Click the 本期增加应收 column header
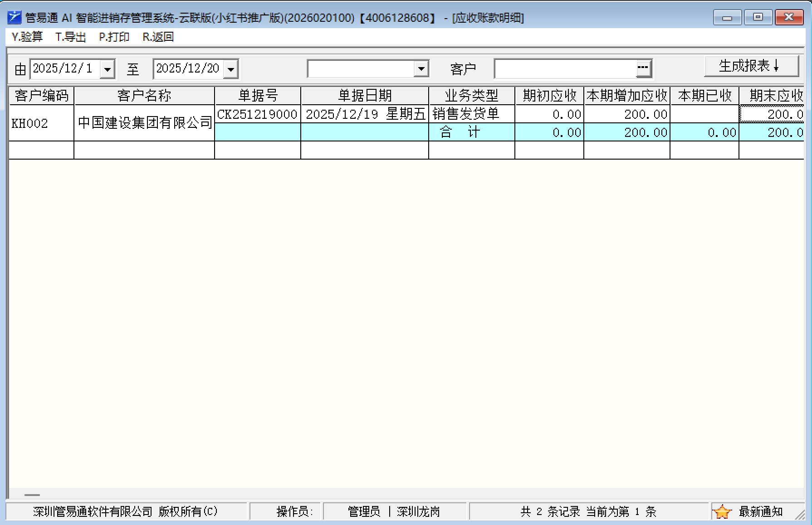The image size is (812, 525). click(x=626, y=96)
